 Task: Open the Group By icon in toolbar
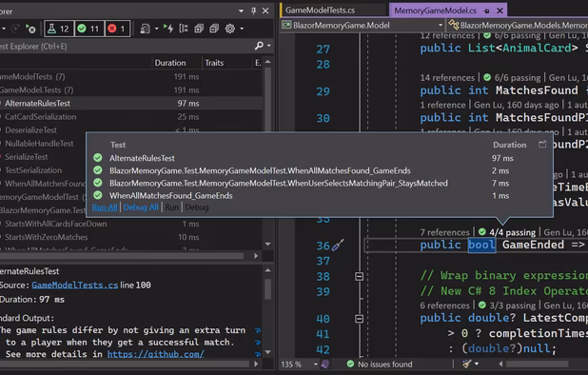[x=184, y=29]
